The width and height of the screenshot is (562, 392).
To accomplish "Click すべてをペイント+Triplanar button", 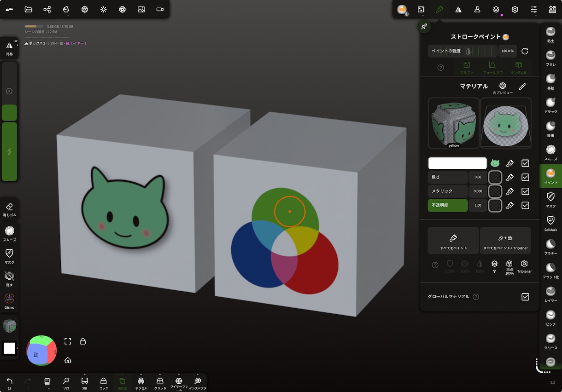I will coord(505,241).
